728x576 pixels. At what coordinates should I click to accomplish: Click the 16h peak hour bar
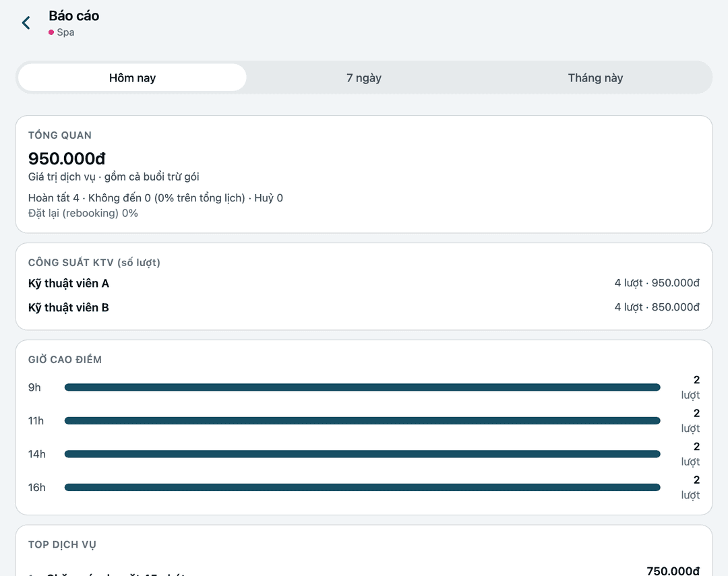[x=362, y=488]
